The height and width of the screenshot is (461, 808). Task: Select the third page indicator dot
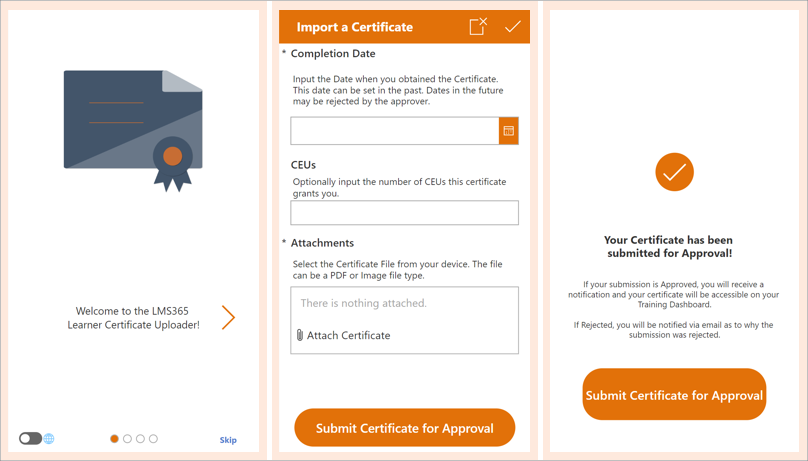[141, 439]
